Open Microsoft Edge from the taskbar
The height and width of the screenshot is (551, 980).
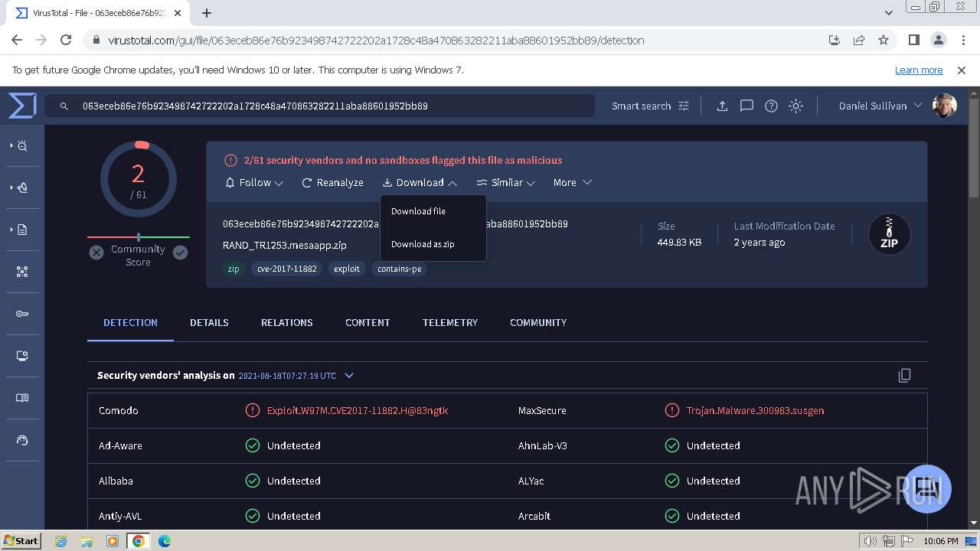click(x=164, y=541)
